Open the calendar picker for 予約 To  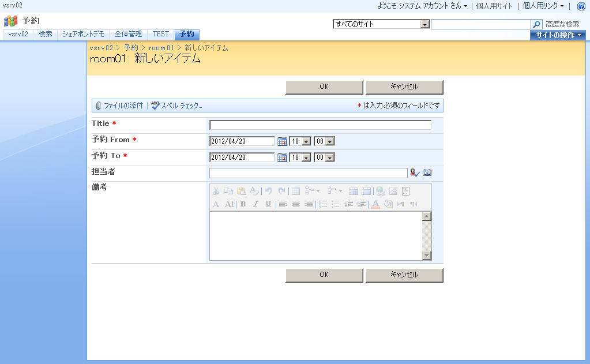pos(282,157)
